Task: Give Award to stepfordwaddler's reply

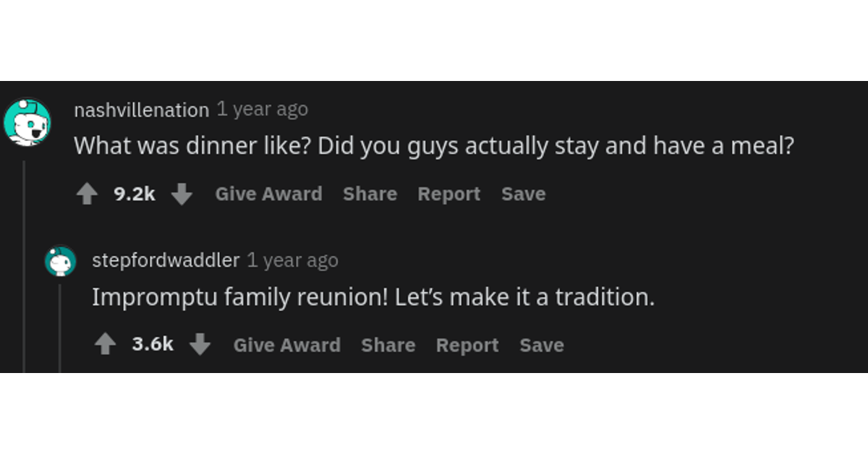Action: (287, 345)
